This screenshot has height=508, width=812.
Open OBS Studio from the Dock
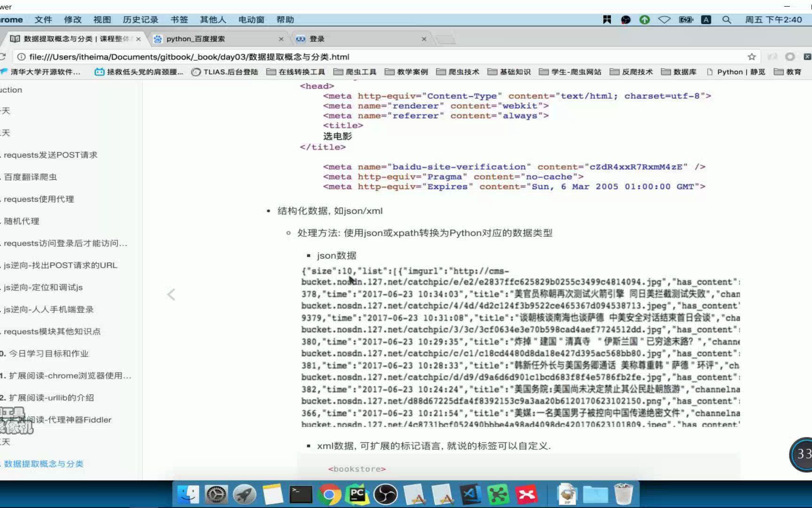point(386,494)
